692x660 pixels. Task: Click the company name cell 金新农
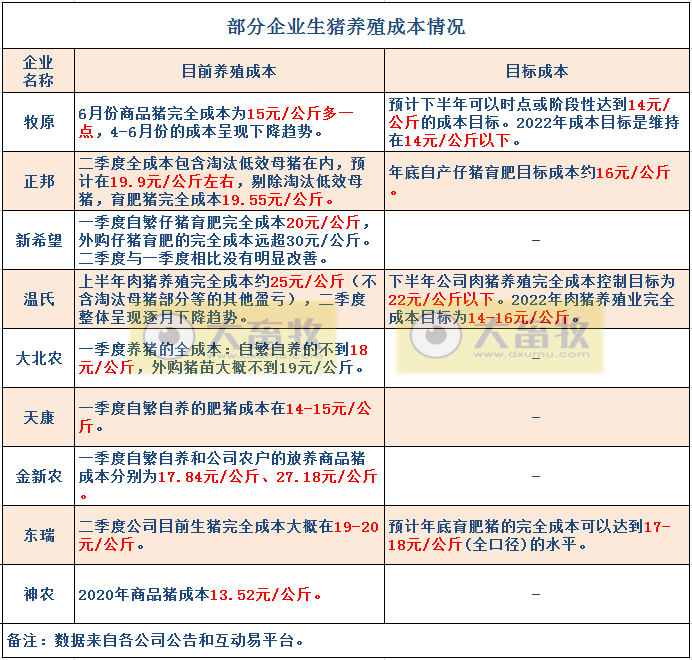[38, 476]
